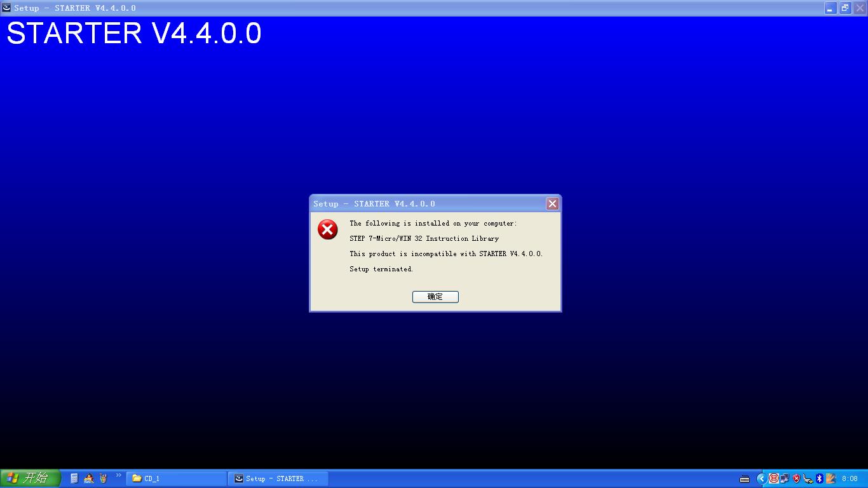This screenshot has width=868, height=488.
Task: Expand hidden tray icons with the arrow
Action: pos(761,478)
